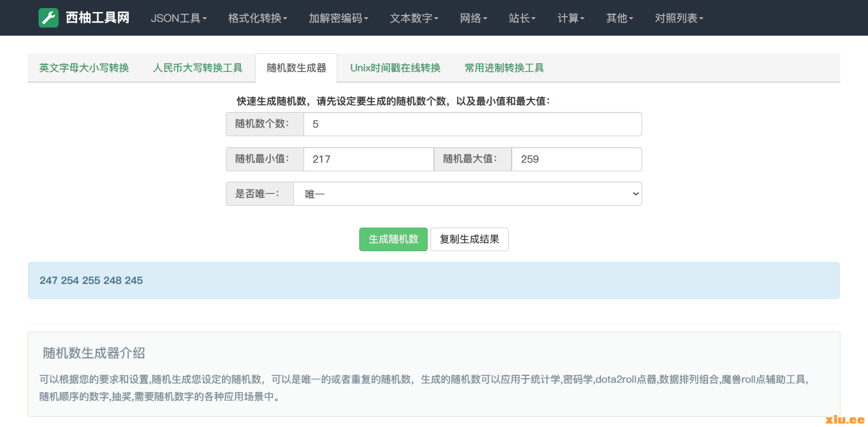Open the 网络 navigation menu
This screenshot has height=427, width=868.
point(473,18)
